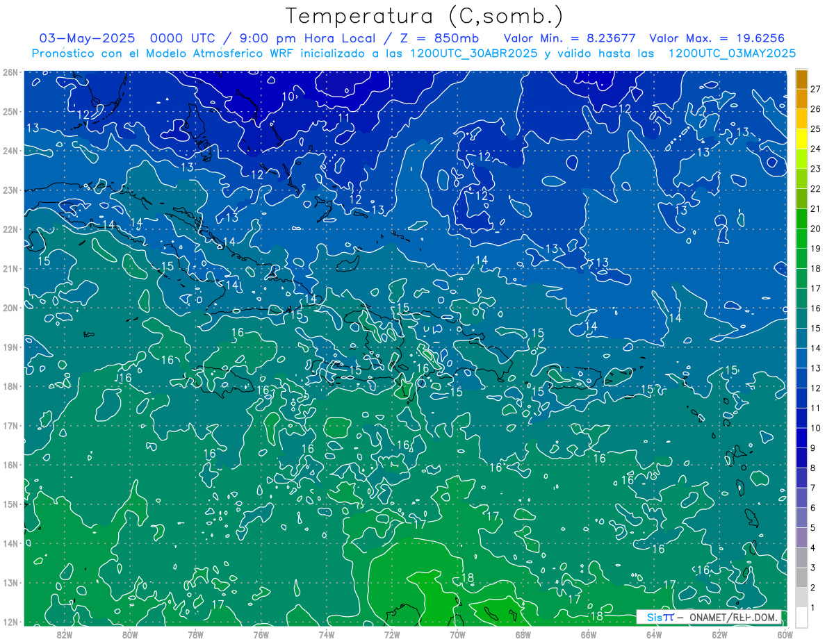Click the "21N" latitude axis label

(10, 268)
